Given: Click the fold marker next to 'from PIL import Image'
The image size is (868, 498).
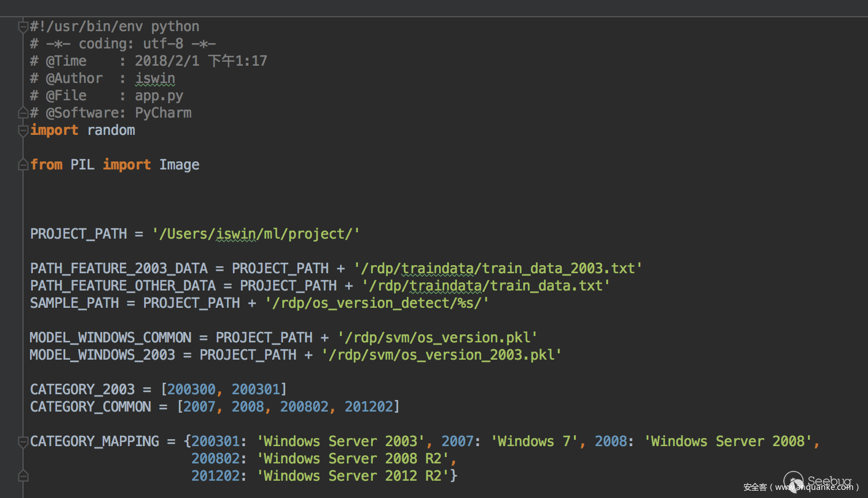Looking at the screenshot, I should pos(23,165).
